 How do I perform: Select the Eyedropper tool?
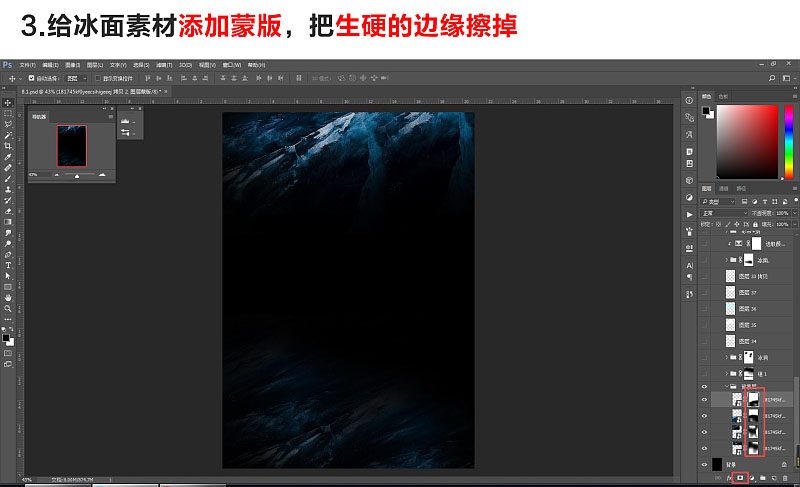click(x=8, y=157)
